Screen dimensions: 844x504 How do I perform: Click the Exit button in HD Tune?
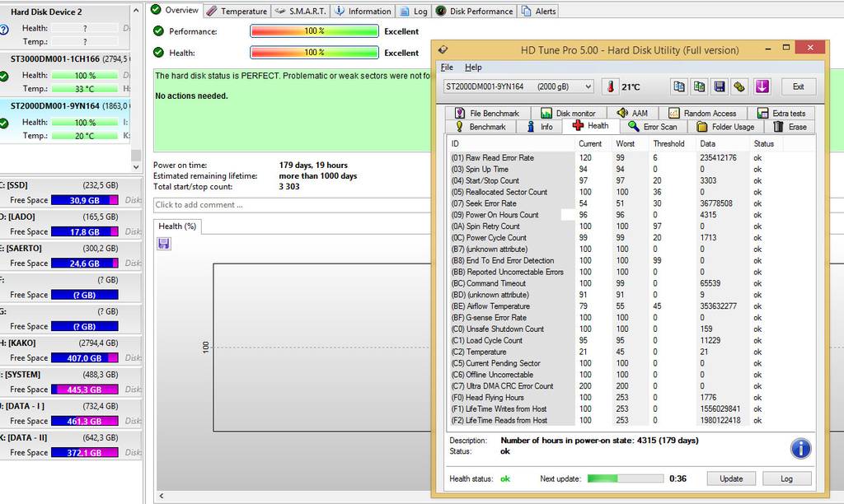point(798,86)
